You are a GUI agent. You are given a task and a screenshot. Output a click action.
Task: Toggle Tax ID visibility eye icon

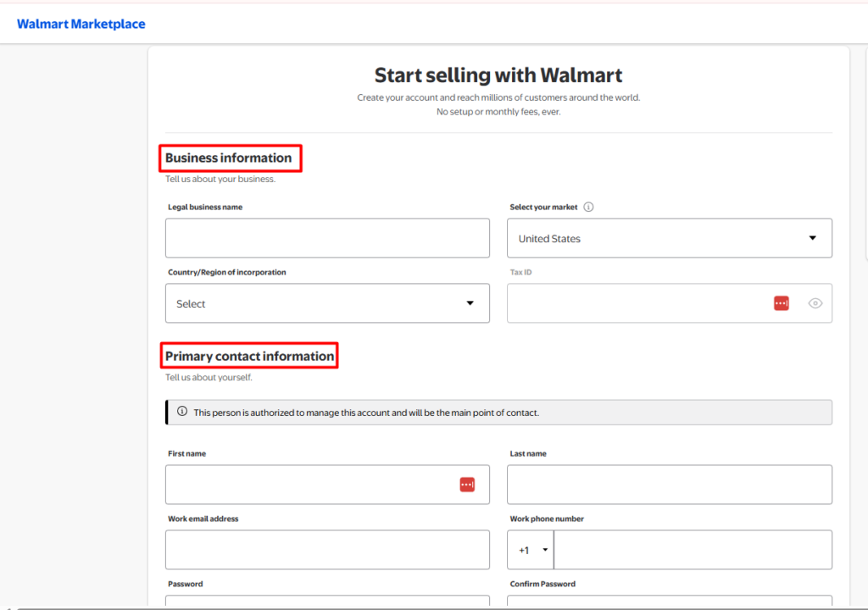pyautogui.click(x=815, y=303)
